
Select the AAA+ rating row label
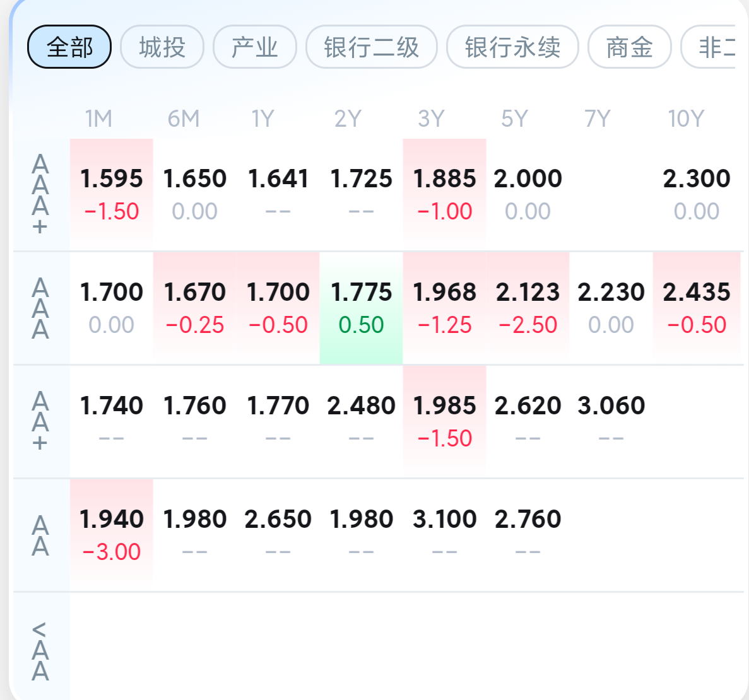40,194
